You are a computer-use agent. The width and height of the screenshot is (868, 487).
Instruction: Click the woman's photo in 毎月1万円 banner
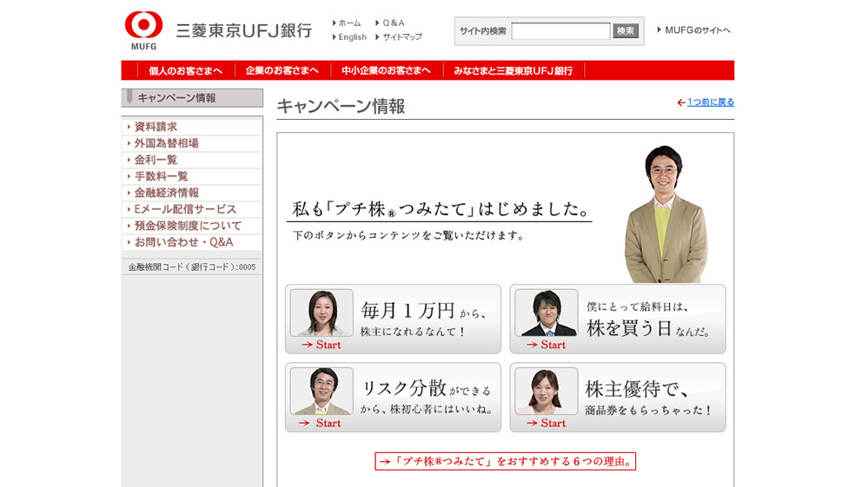pyautogui.click(x=321, y=313)
